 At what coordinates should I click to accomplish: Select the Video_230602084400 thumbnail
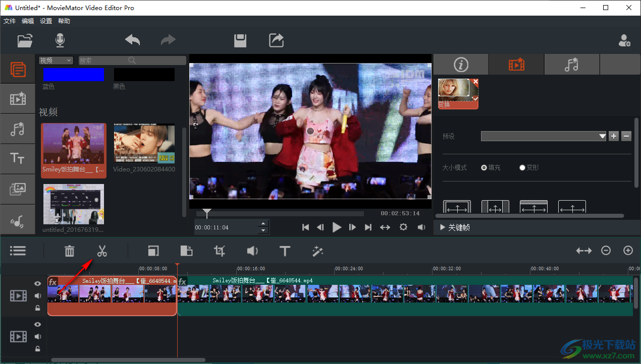[144, 144]
